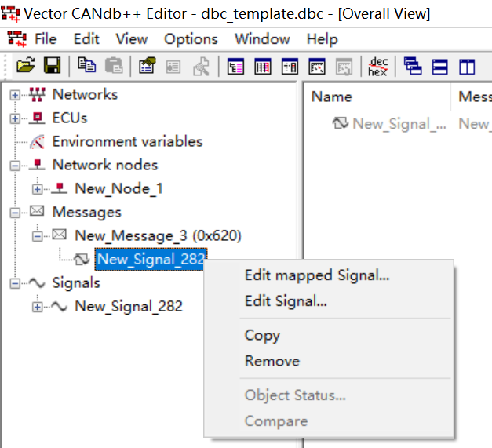Toggle dec/hex number display

(377, 67)
